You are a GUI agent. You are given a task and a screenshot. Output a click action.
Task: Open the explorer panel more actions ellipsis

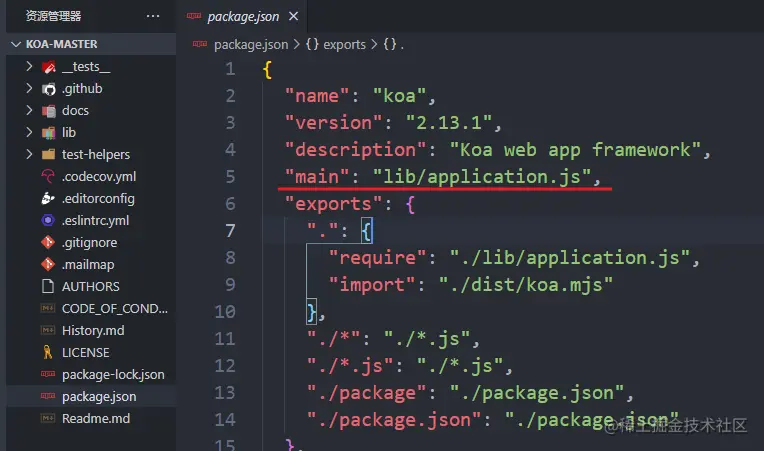tap(153, 16)
